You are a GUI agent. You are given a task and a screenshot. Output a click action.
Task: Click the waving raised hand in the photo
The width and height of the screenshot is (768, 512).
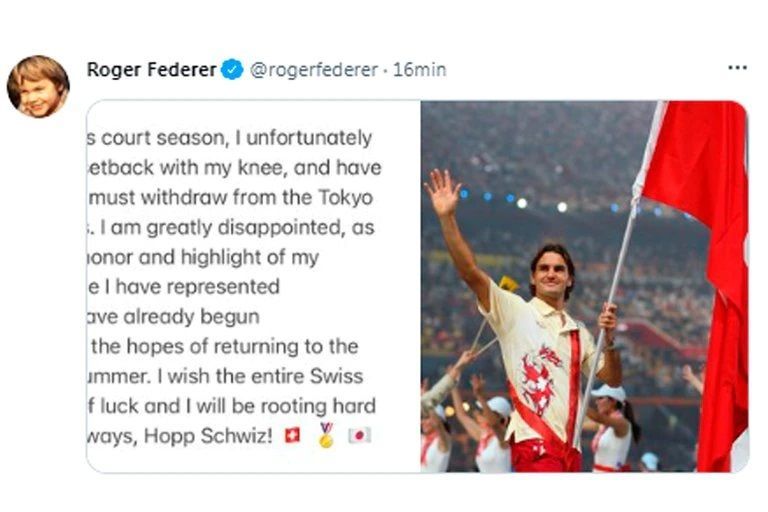point(440,192)
